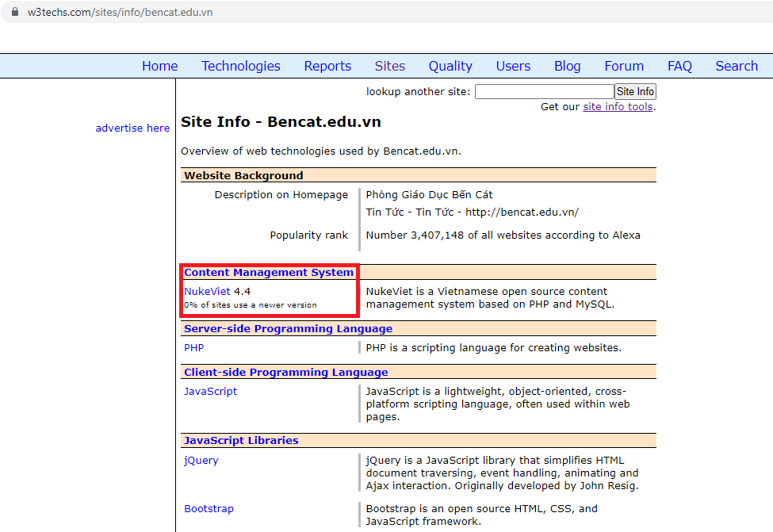Select the Website Background section header
Screen dimensions: 773x532
418,175
